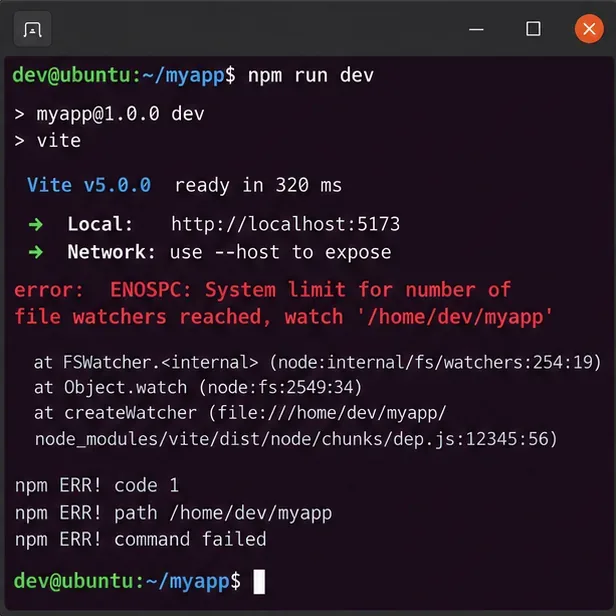Click the 'npm ERR! path /home/dev/myapp' line
Viewport: 616px width, 616px height.
point(173,513)
